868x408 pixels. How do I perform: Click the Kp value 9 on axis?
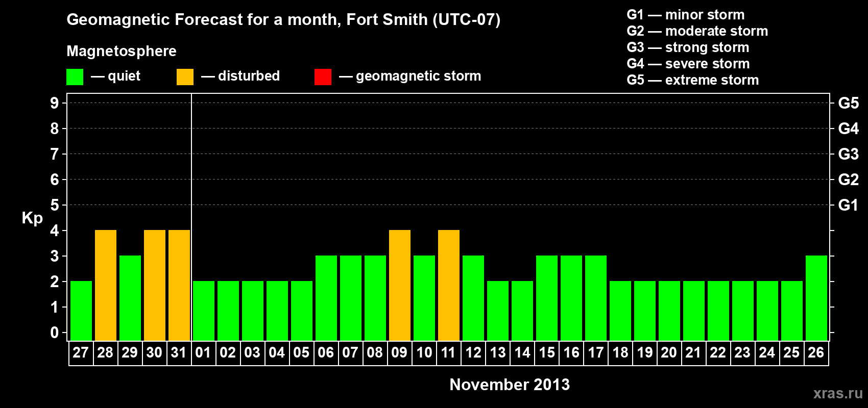(x=55, y=103)
